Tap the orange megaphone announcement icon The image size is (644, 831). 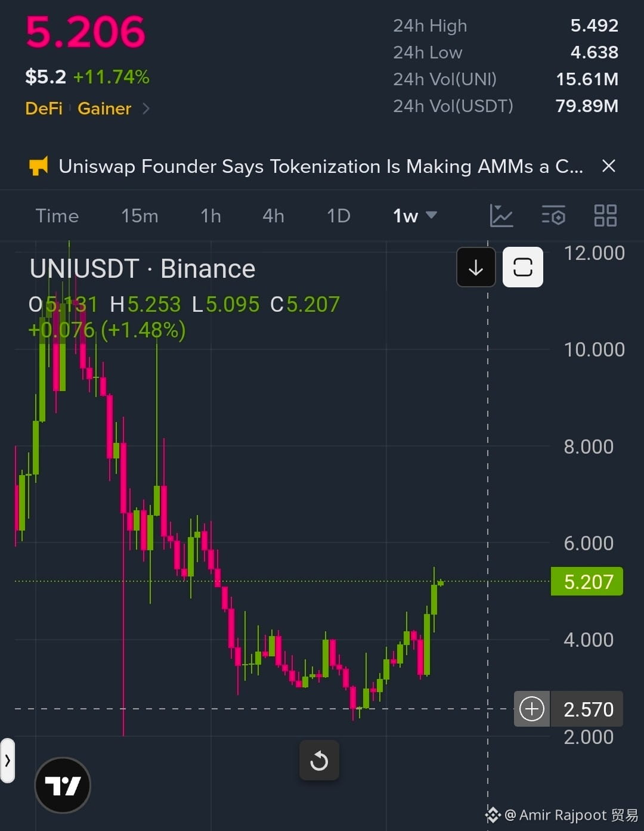point(39,166)
